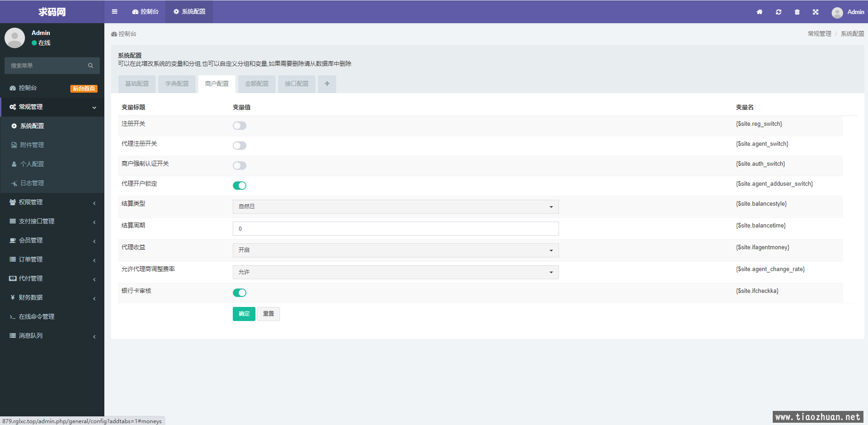Click the {$site.balancestyle} variable name

click(761, 204)
